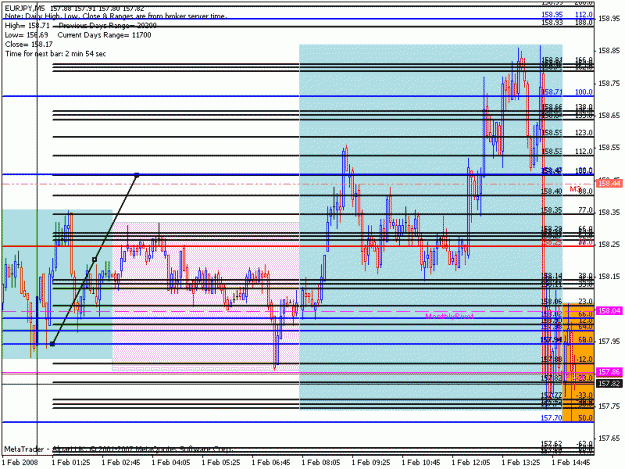
Task: Click the blue 158.95 Fibonacci price label
Action: (552, 15)
